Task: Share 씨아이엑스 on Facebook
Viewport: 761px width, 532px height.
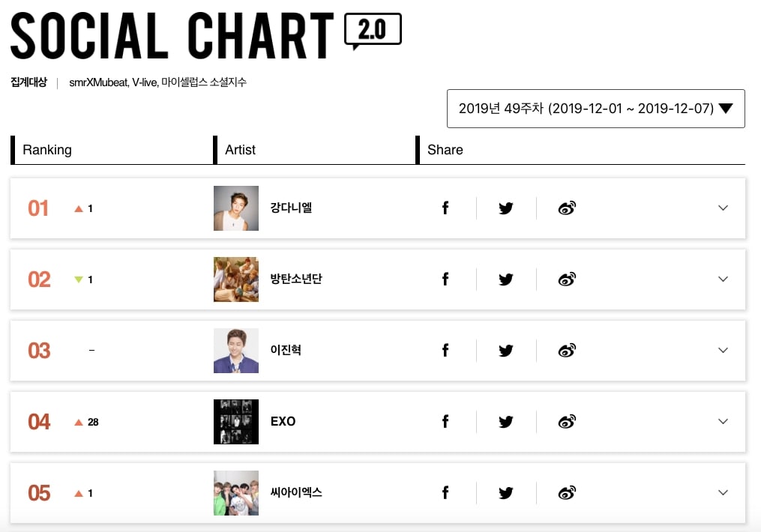Action: pyautogui.click(x=445, y=493)
